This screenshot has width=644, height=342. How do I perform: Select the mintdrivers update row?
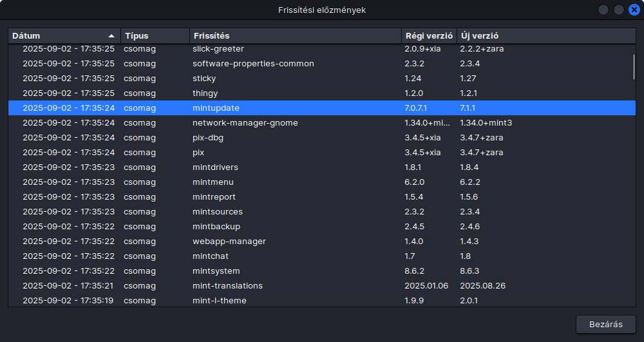point(322,167)
